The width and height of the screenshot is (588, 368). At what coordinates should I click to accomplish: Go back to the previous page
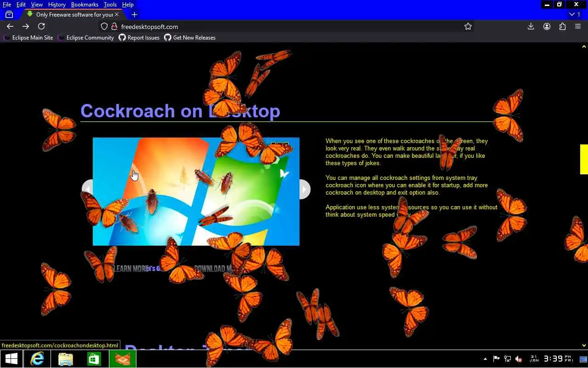pyautogui.click(x=10, y=27)
